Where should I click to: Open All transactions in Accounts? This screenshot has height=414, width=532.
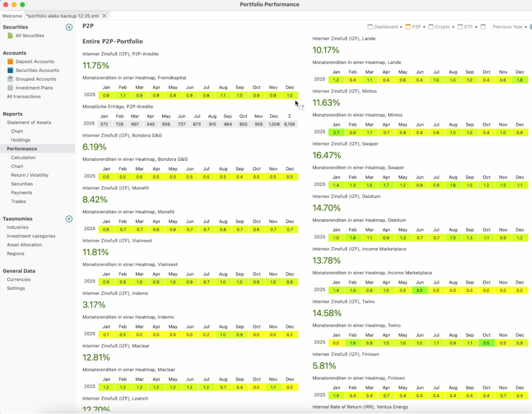(x=23, y=97)
